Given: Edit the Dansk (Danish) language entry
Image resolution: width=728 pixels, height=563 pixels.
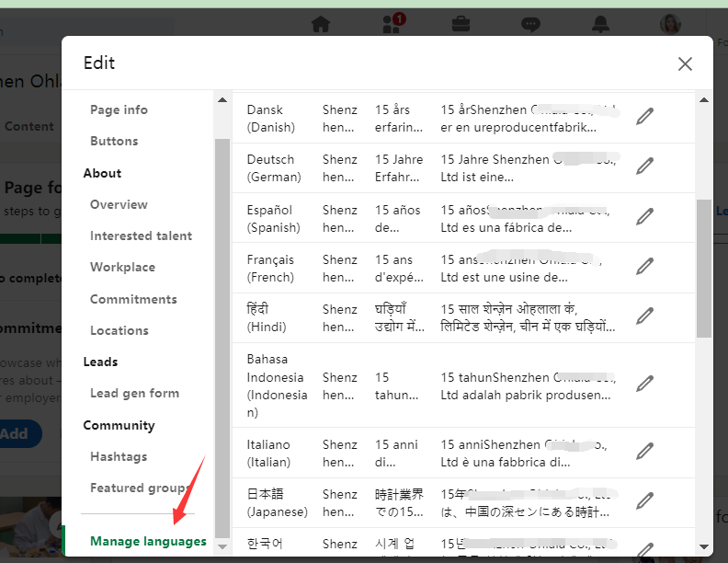Looking at the screenshot, I should tap(644, 117).
